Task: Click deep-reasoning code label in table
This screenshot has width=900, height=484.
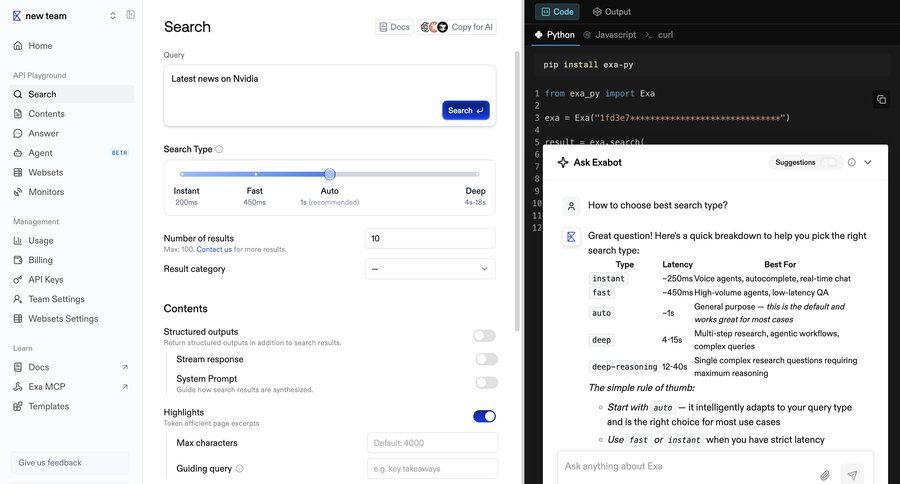Action: coord(624,367)
